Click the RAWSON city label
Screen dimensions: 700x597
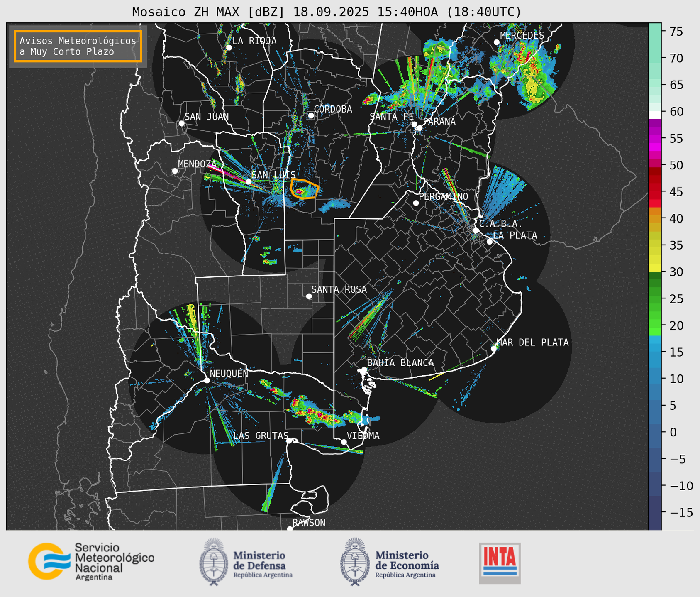coord(309,523)
